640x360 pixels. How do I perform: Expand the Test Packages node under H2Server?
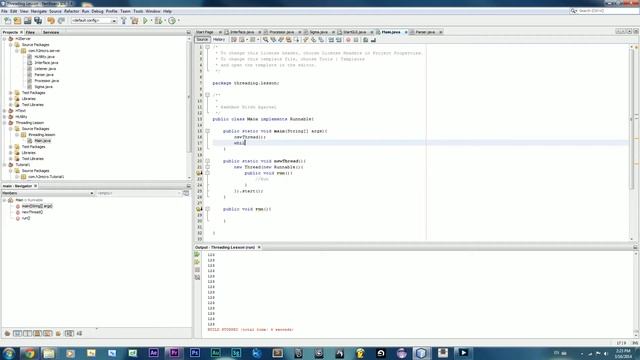coord(11,93)
